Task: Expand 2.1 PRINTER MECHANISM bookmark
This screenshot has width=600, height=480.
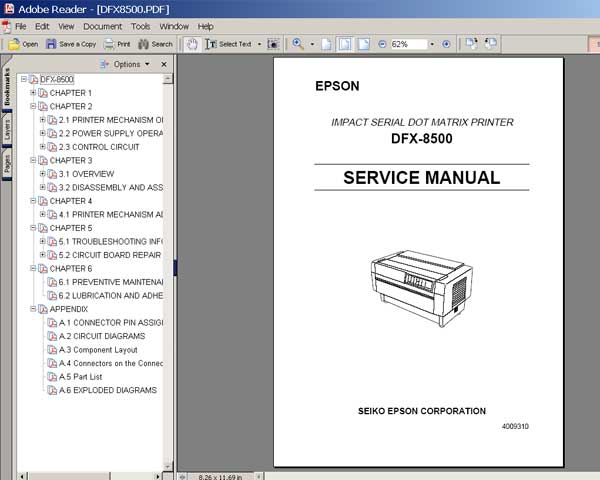Action: click(42, 120)
